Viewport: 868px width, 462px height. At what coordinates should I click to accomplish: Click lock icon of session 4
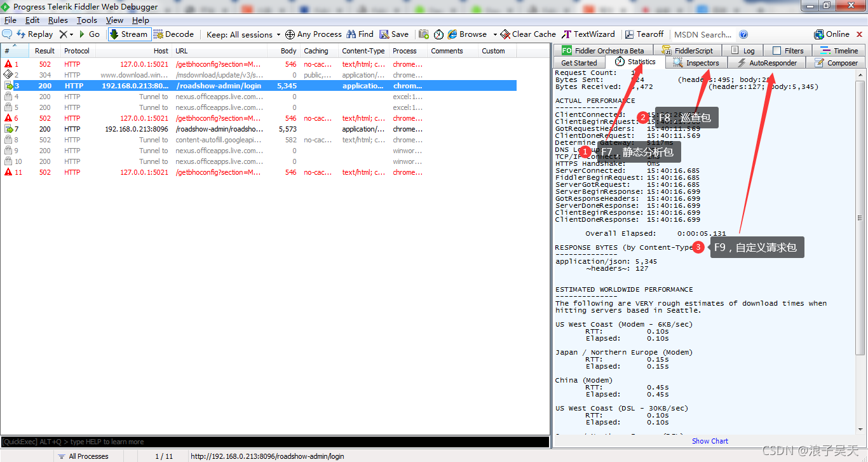[x=8, y=97]
